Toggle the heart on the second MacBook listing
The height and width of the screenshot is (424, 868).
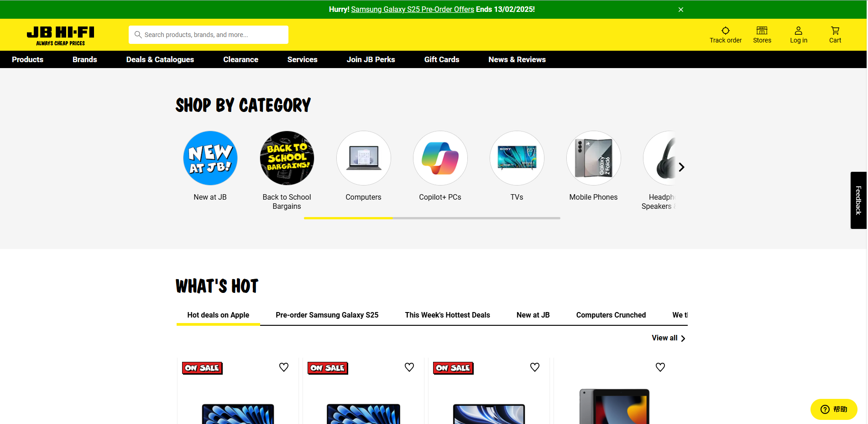[x=409, y=367]
